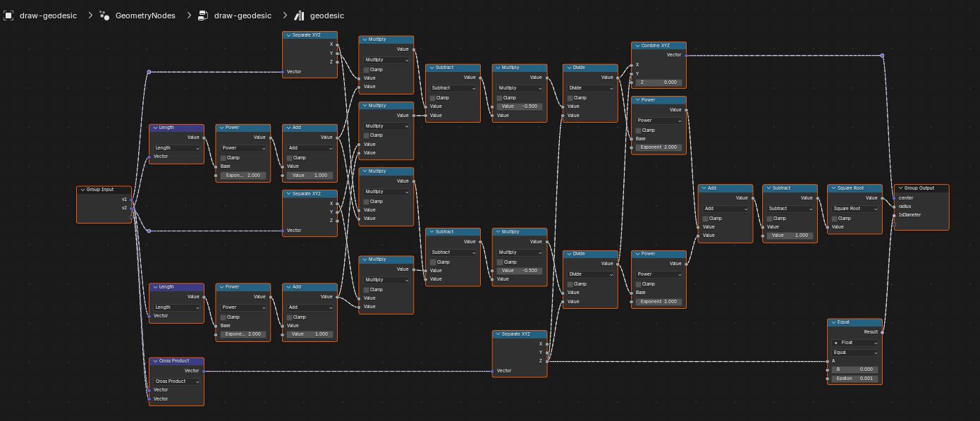This screenshot has width=980, height=421.
Task: Toggle Clamp in topmost Multiply node
Action: pyautogui.click(x=367, y=69)
